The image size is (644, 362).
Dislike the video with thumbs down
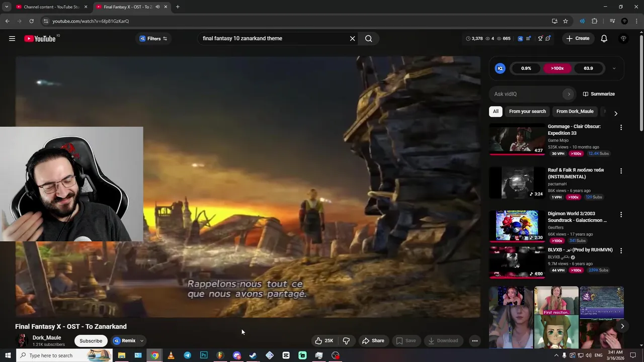click(x=346, y=341)
